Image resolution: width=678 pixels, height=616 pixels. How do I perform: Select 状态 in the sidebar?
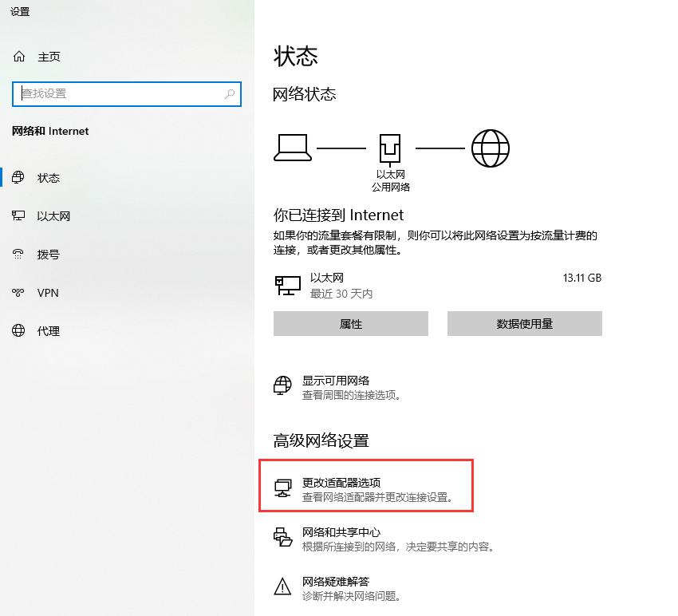pos(49,178)
